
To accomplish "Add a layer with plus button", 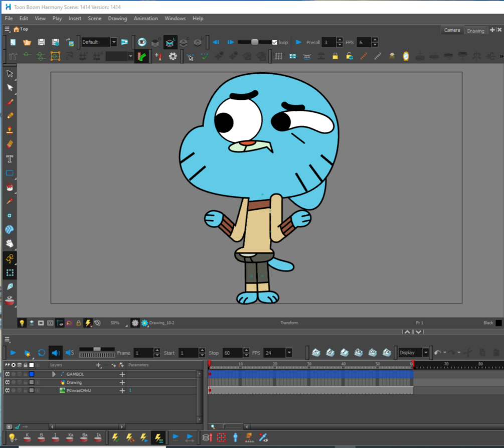I will coord(98,365).
